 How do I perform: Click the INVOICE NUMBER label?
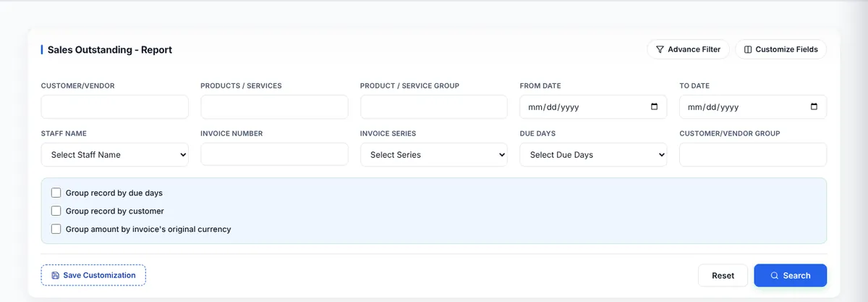(231, 133)
